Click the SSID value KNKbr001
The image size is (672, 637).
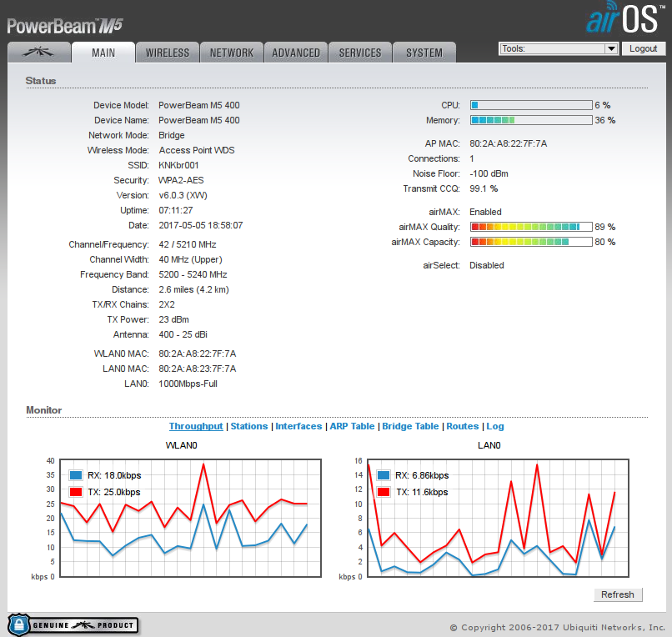(178, 165)
